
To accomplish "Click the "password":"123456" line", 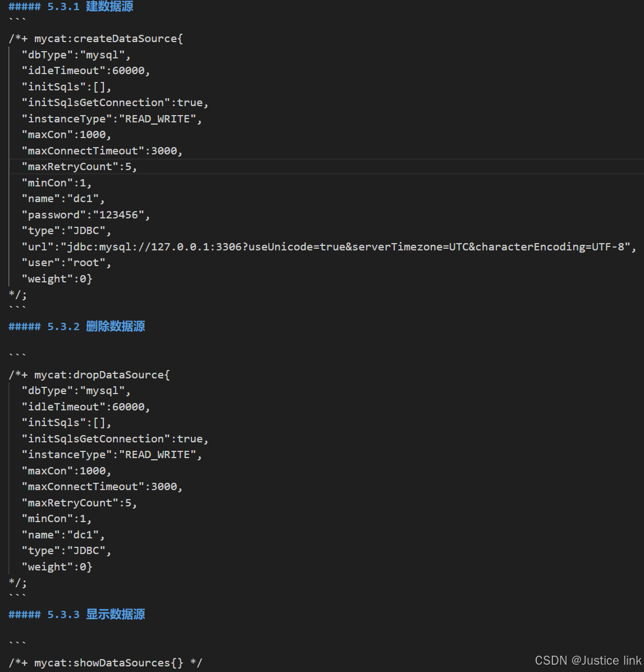I will click(x=86, y=214).
